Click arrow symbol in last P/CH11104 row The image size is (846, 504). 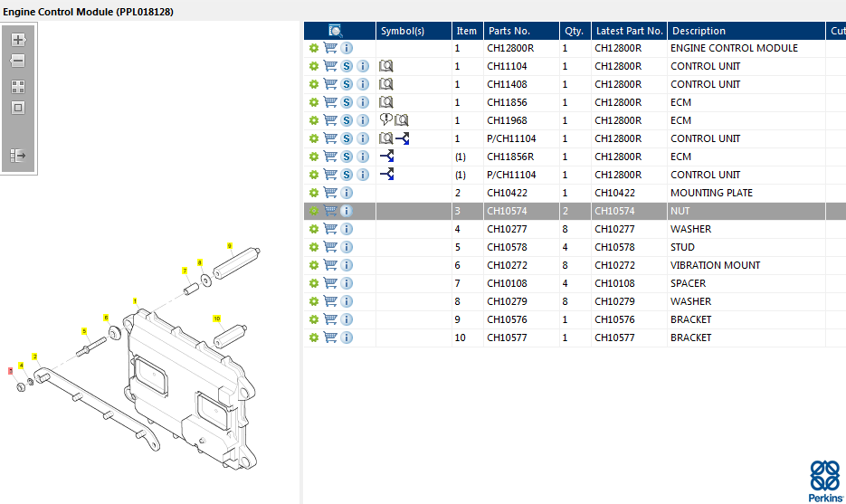tap(387, 174)
